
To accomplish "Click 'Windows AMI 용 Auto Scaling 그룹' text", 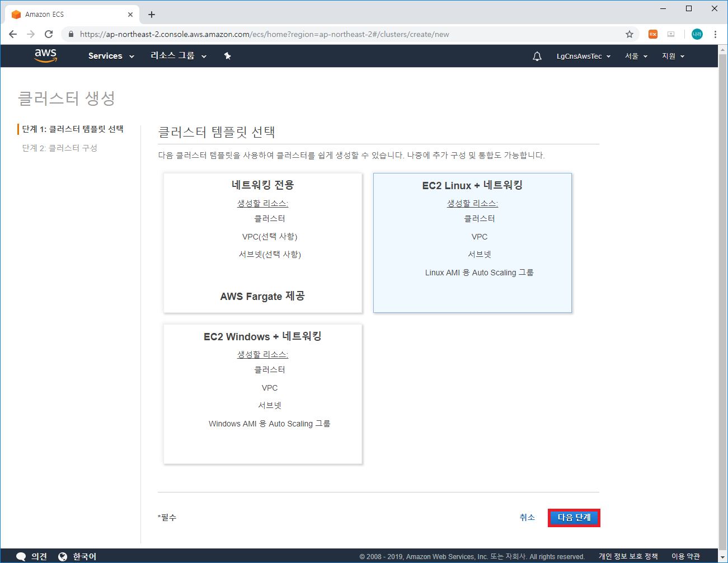I will click(270, 424).
